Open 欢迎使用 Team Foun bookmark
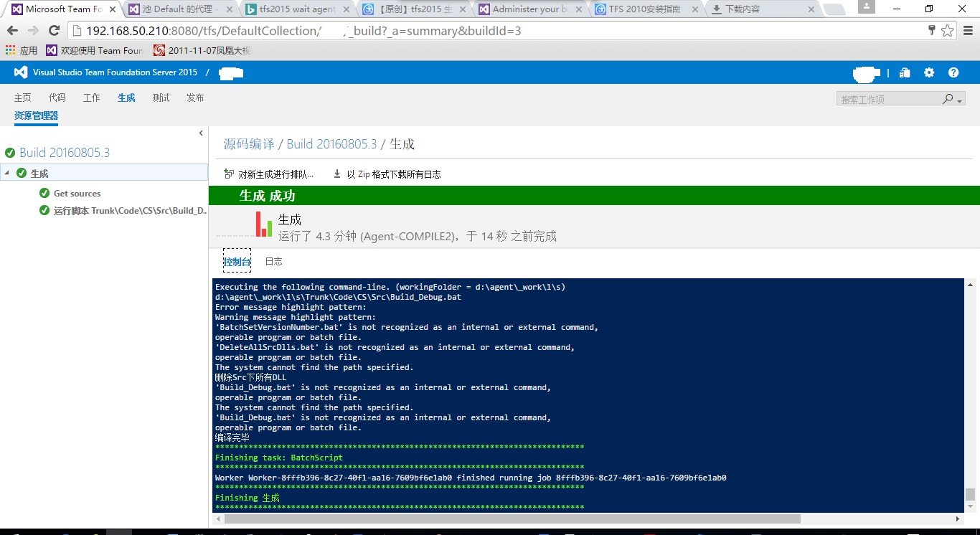This screenshot has width=980, height=535. (x=95, y=50)
